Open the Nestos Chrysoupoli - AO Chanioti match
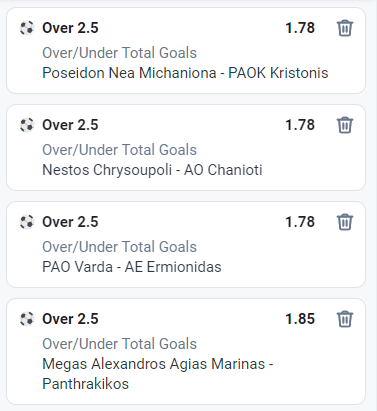This screenshot has height=411, width=377. pos(152,170)
